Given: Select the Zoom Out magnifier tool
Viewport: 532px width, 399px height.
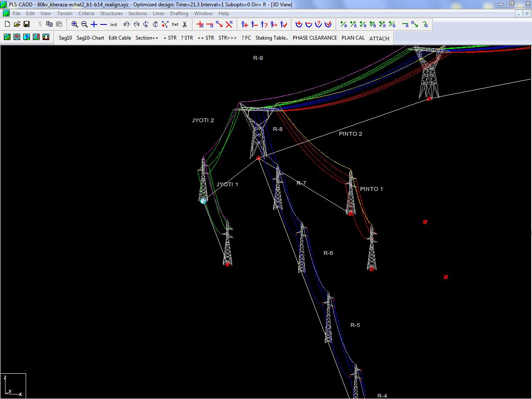Looking at the screenshot, I should (x=84, y=24).
